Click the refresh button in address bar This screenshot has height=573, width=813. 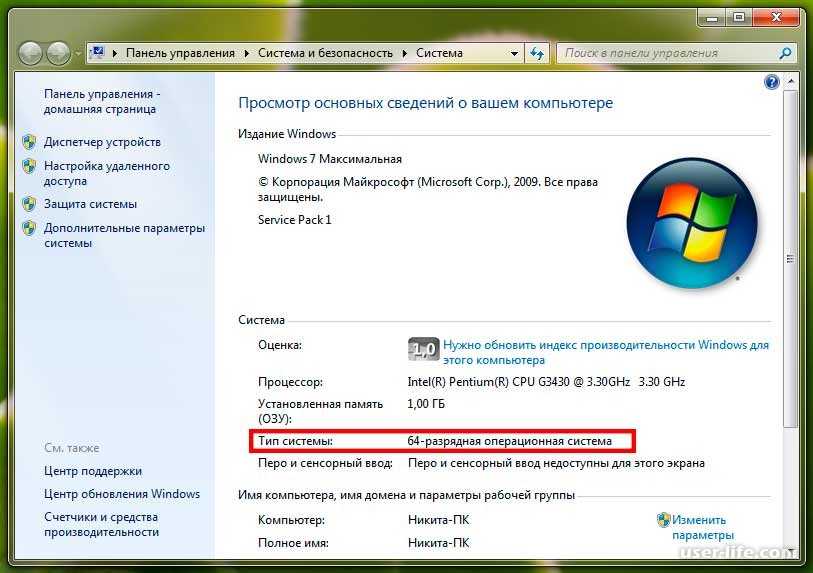click(537, 53)
